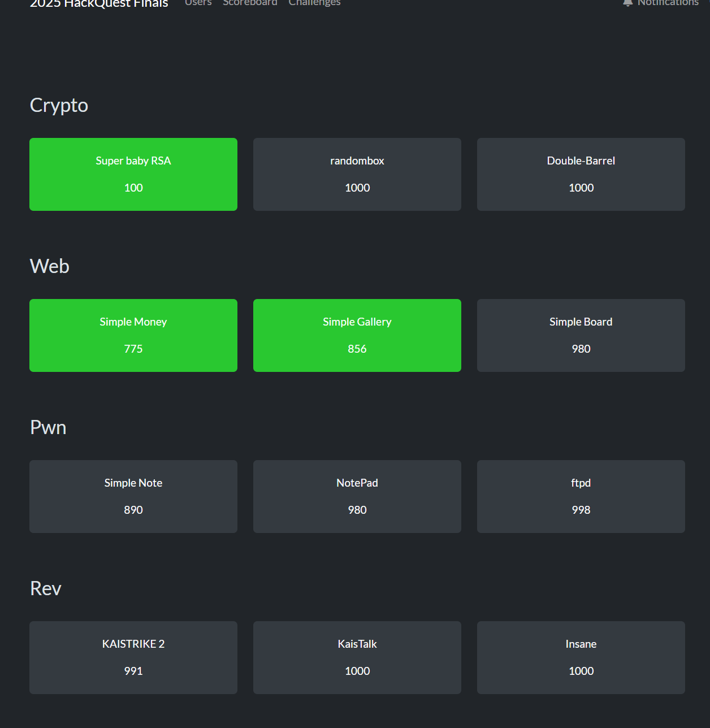Screen dimensions: 710x728
Task: Click the Pwn category heading
Action: (x=48, y=427)
